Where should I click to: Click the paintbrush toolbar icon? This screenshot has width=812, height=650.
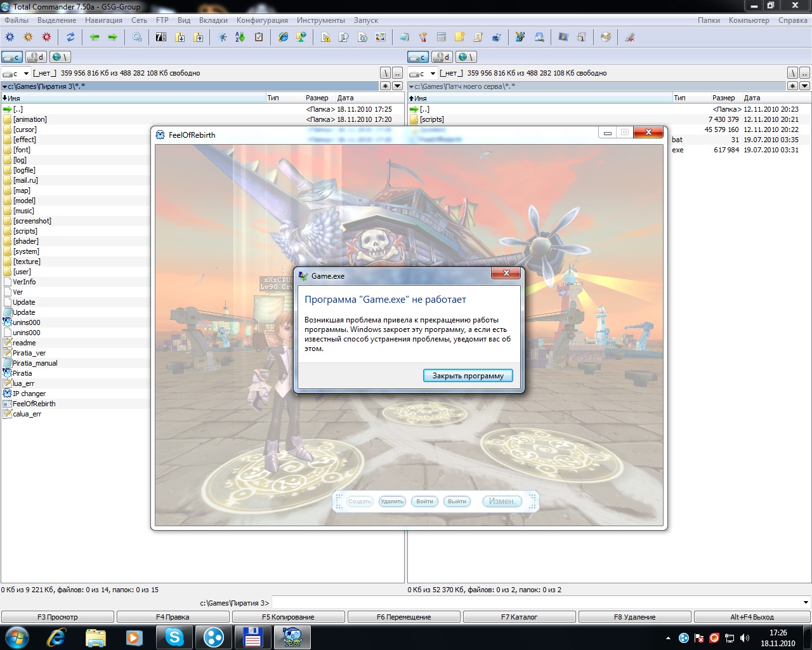point(422,37)
